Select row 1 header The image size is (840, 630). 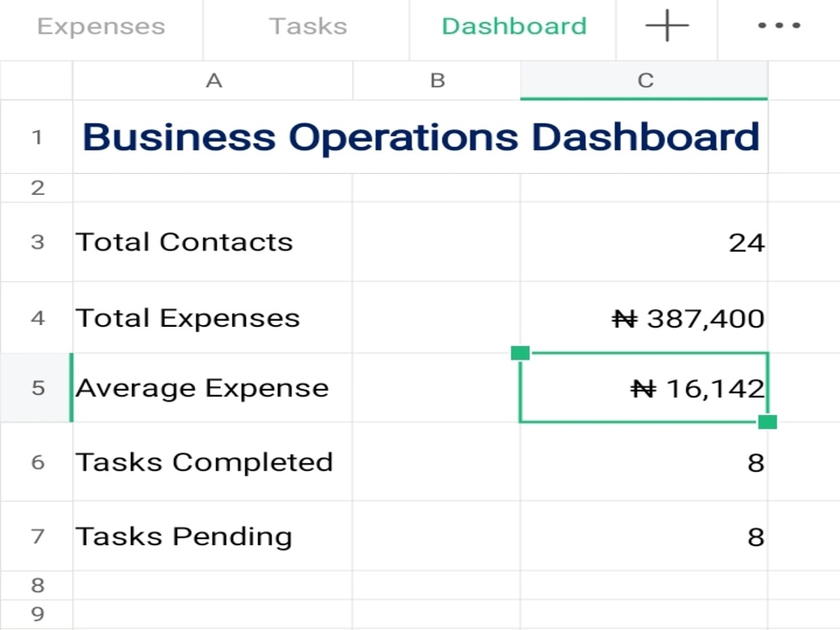pyautogui.click(x=36, y=137)
